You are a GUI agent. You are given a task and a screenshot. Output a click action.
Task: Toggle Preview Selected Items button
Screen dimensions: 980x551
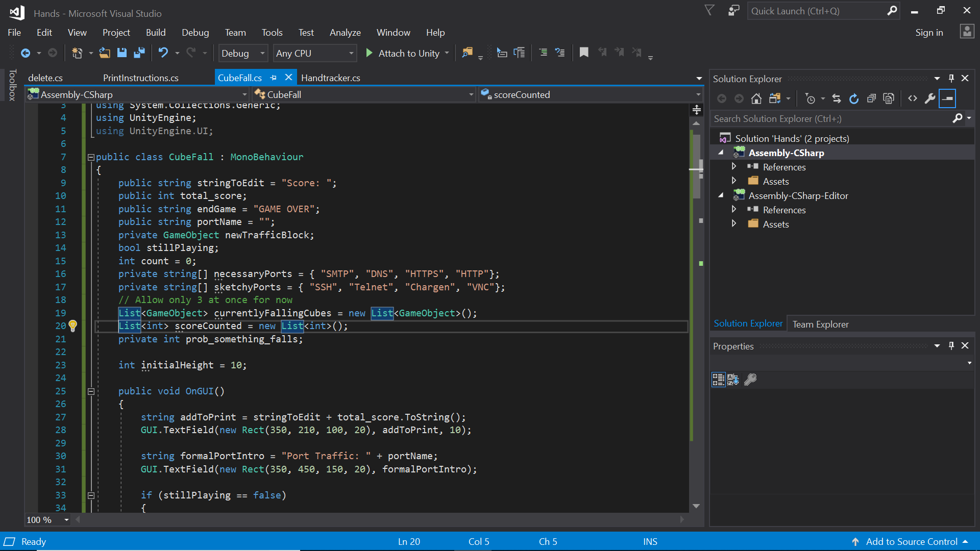click(947, 98)
